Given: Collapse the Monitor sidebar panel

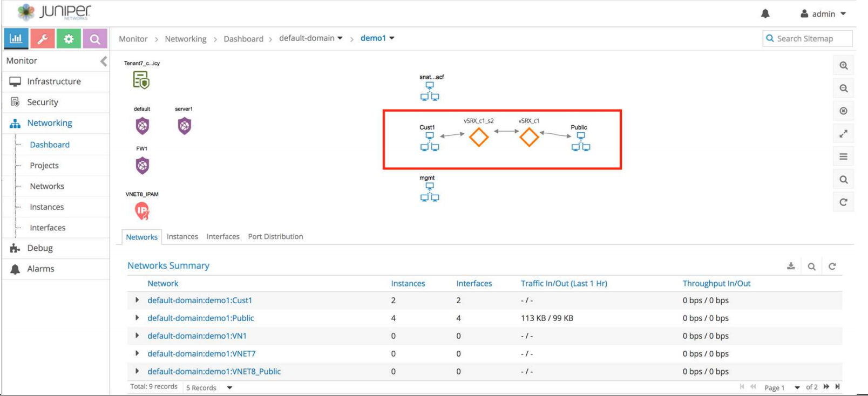Looking at the screenshot, I should (x=103, y=62).
